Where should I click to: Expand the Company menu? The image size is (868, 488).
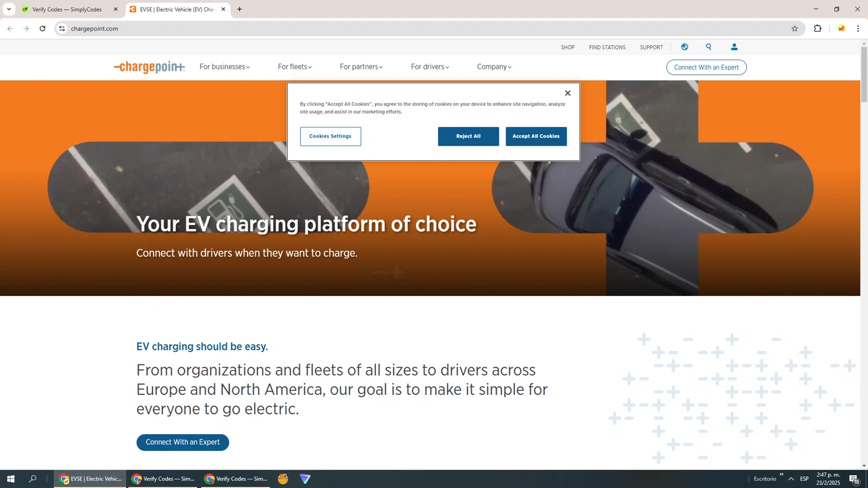(494, 67)
